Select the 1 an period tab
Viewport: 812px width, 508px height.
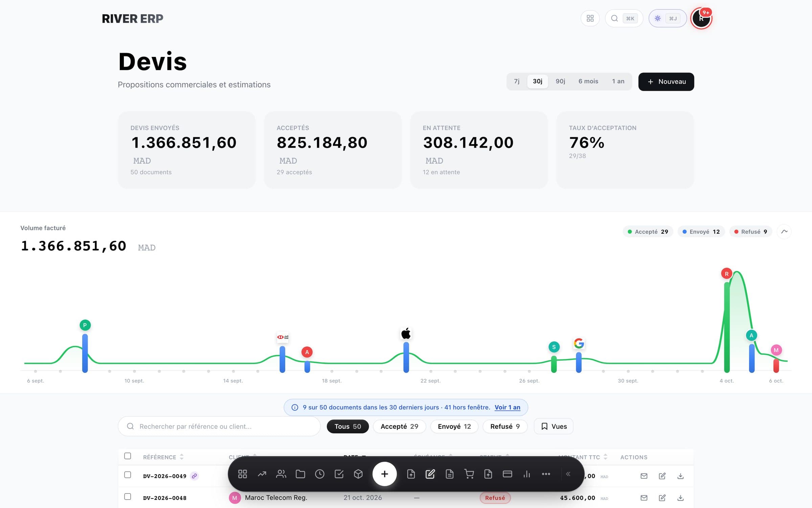pyautogui.click(x=618, y=81)
